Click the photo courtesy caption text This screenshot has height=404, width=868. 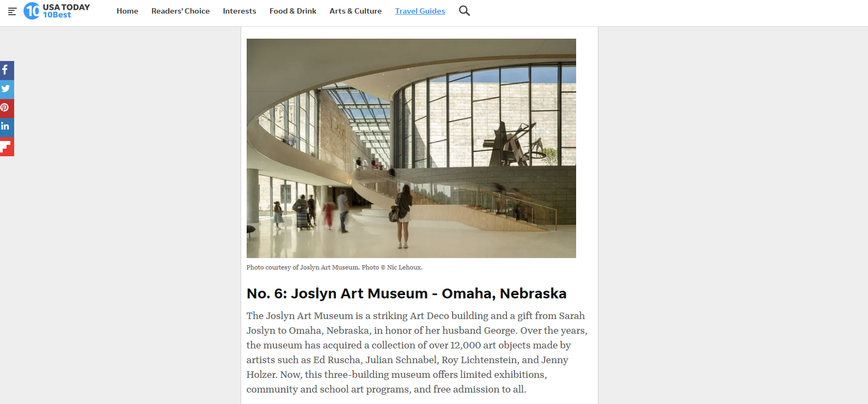coord(334,267)
